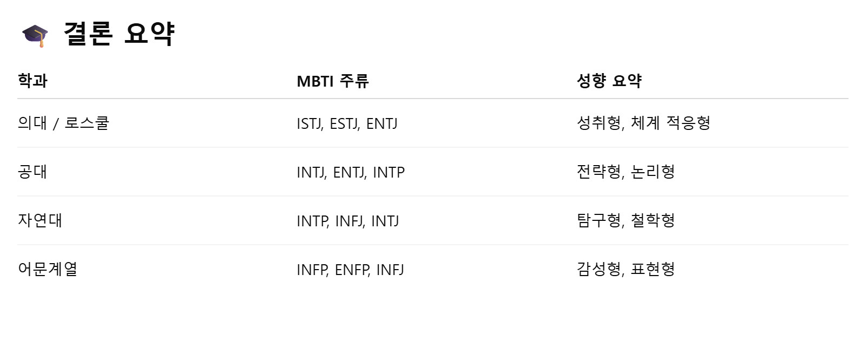
Task: Click the 성취형, 체계 적응형 cell
Action: tap(643, 123)
